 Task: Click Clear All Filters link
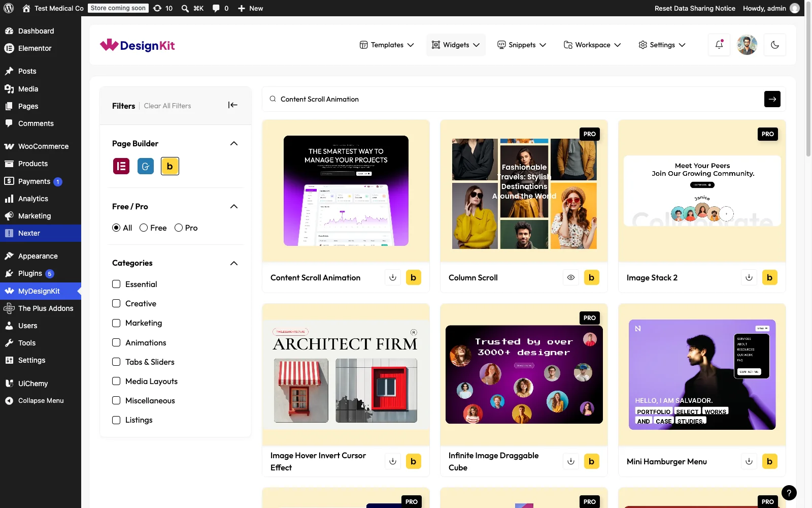coord(167,106)
